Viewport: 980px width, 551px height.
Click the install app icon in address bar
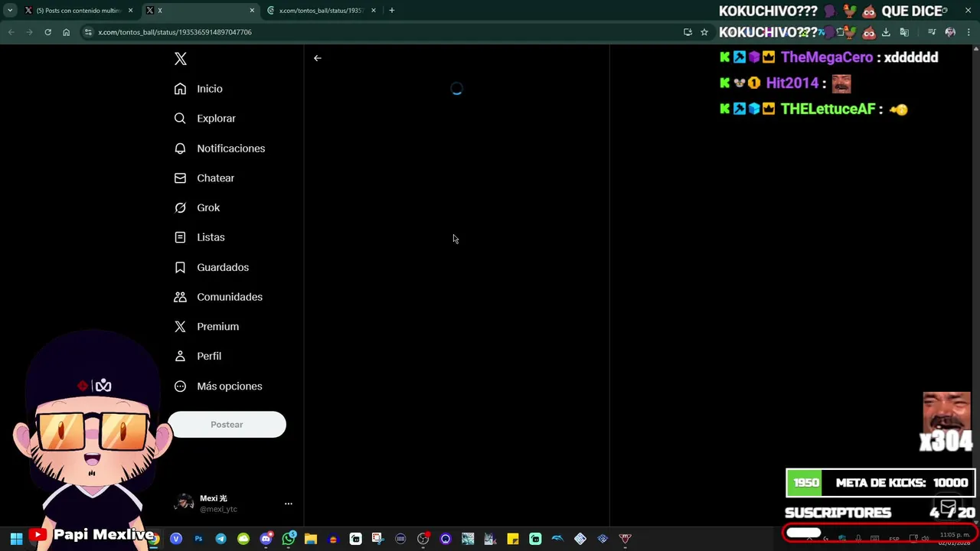click(688, 32)
